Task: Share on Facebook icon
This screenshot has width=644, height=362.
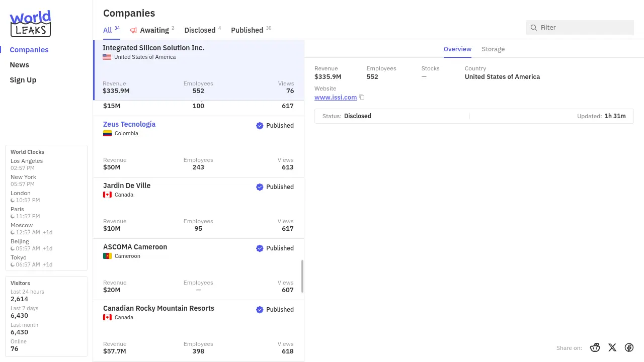Action: [x=629, y=347]
